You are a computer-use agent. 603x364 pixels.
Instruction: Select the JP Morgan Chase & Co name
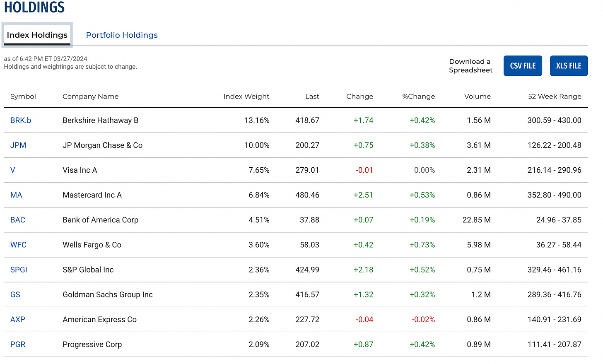pyautogui.click(x=103, y=145)
